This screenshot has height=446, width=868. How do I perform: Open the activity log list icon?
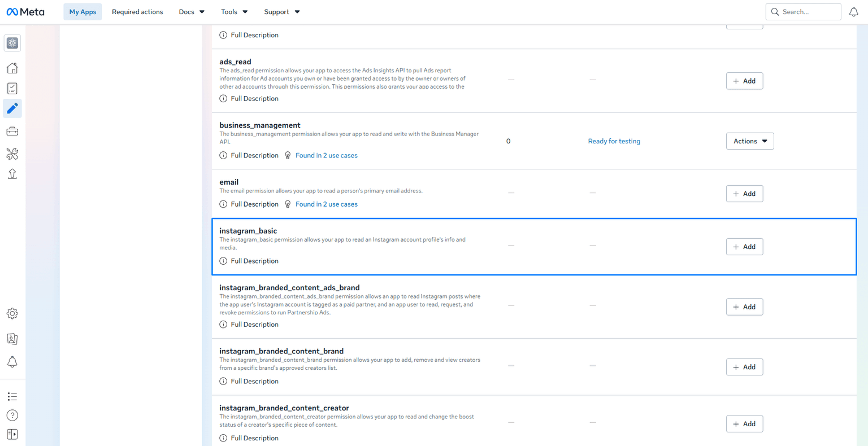click(x=12, y=397)
